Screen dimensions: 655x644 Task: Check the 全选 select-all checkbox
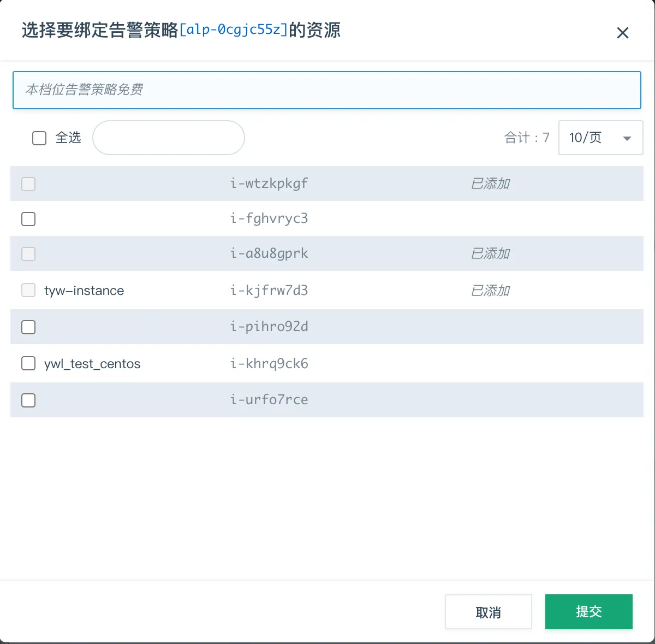click(39, 138)
